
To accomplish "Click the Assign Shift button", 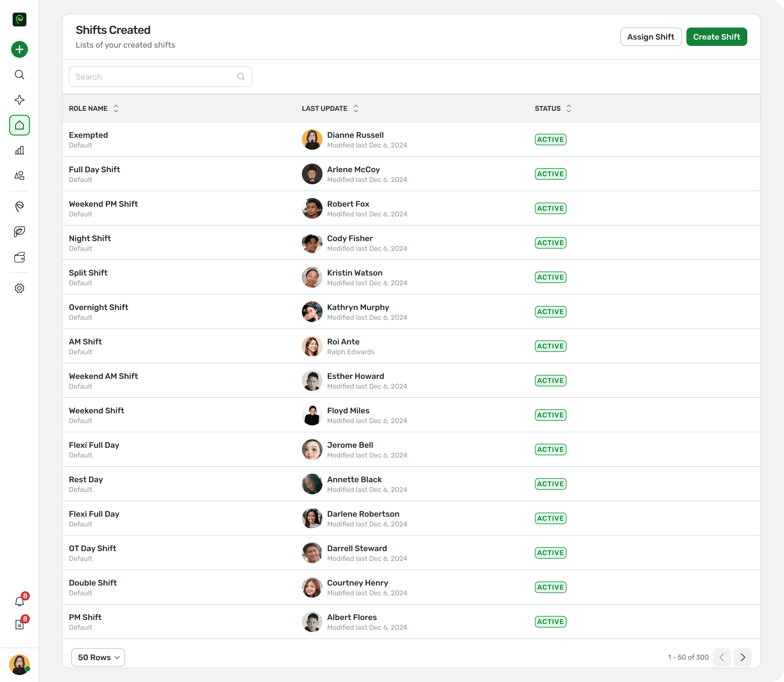I will tap(651, 36).
